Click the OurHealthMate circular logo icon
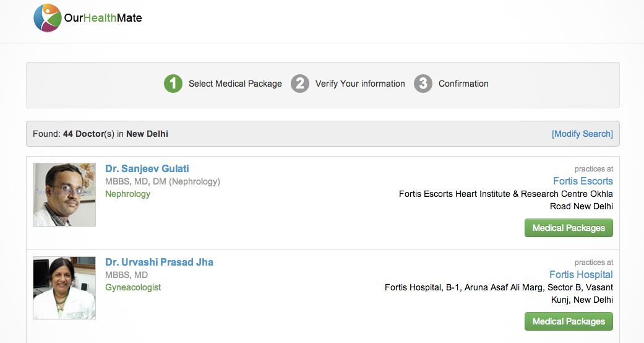This screenshot has height=343, width=644. pyautogui.click(x=48, y=18)
